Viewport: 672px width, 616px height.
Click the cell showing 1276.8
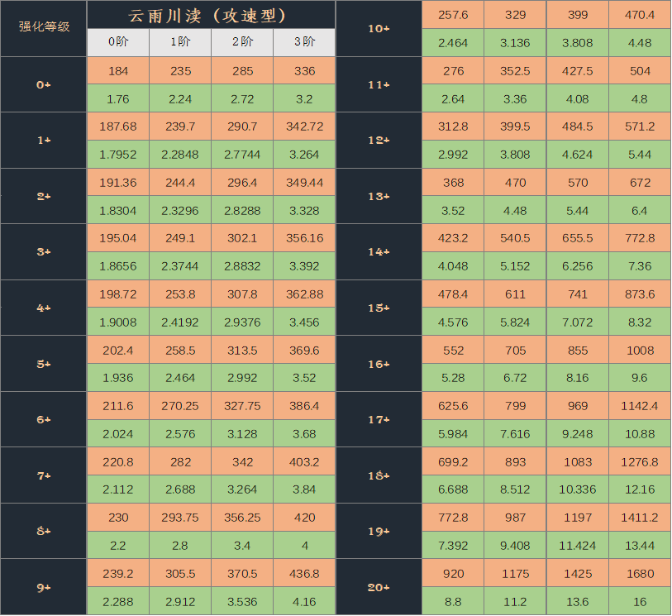(640, 461)
